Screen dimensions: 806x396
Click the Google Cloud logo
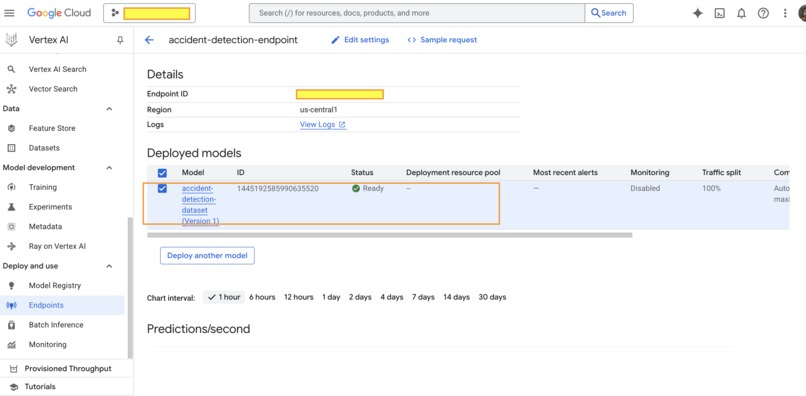(x=59, y=13)
